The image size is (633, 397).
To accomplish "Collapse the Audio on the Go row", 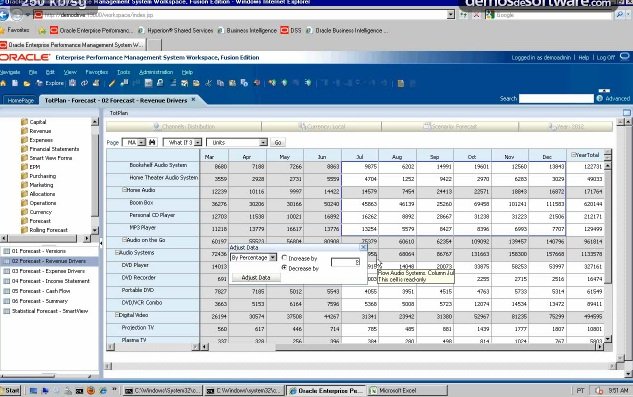I will (124, 240).
